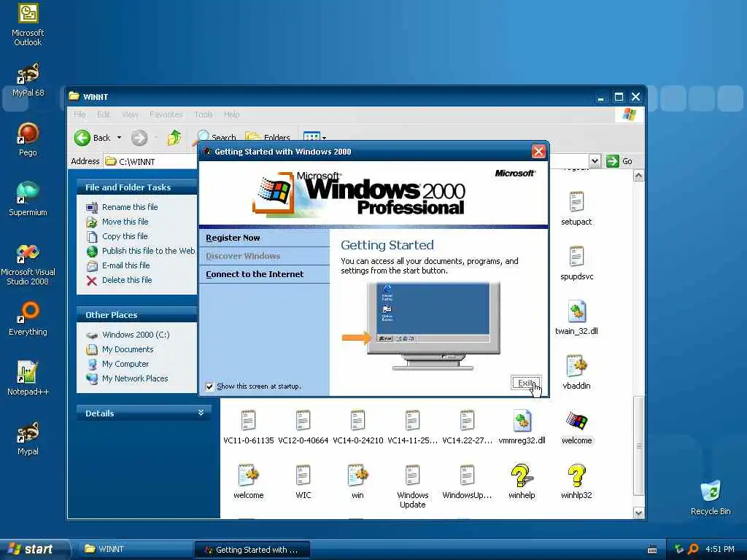Image resolution: width=747 pixels, height=560 pixels.
Task: Select the vbaddin file icon
Action: tap(576, 373)
